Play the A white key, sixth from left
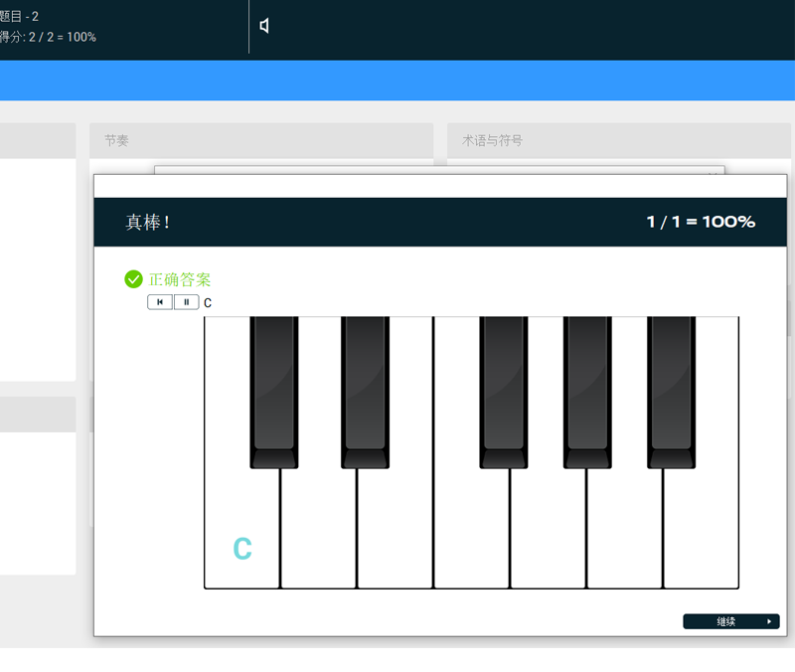 point(625,528)
